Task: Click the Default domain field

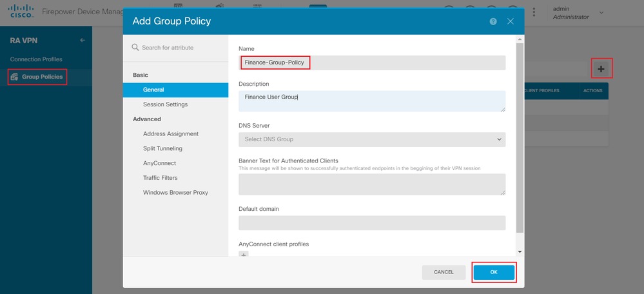Action: point(372,223)
